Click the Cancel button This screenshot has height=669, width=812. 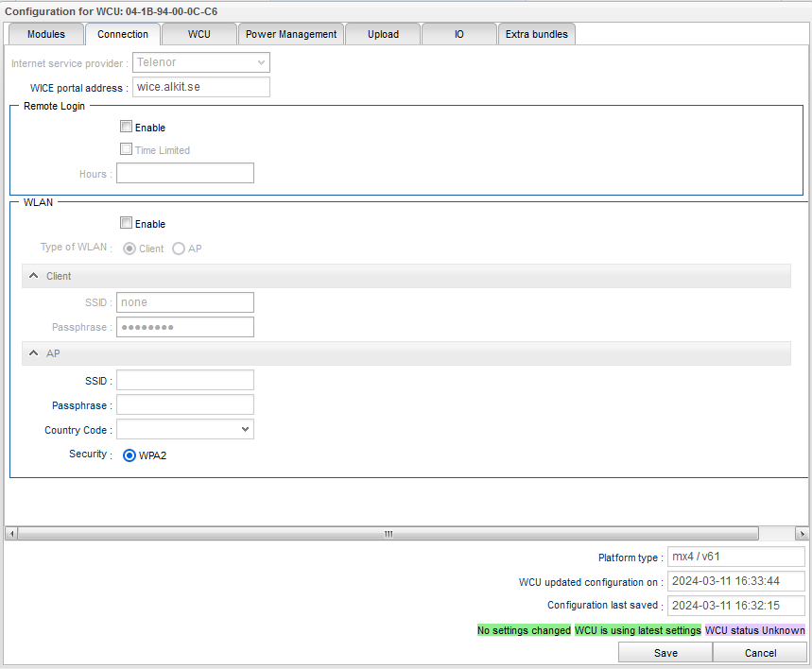(x=760, y=653)
